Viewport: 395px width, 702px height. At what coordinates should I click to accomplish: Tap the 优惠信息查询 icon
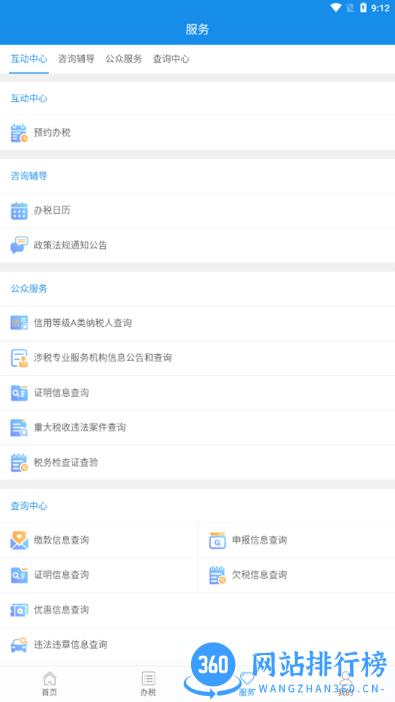[19, 610]
